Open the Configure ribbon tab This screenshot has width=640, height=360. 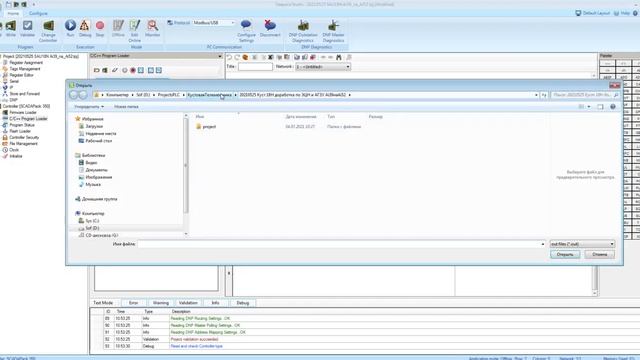(x=38, y=13)
